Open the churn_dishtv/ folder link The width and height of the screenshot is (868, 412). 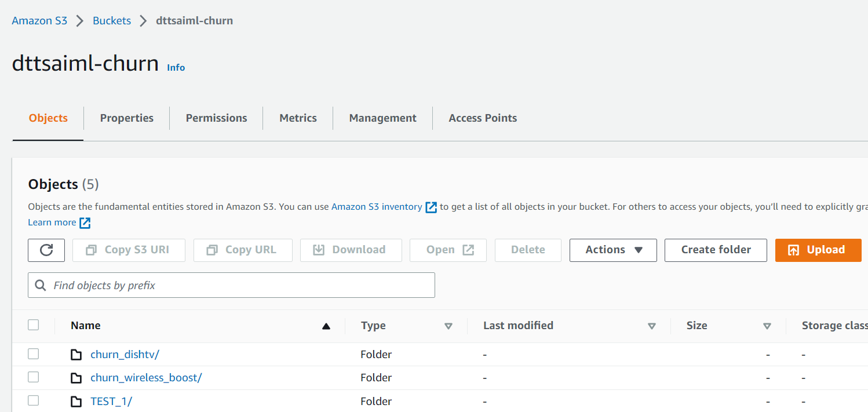(x=125, y=353)
